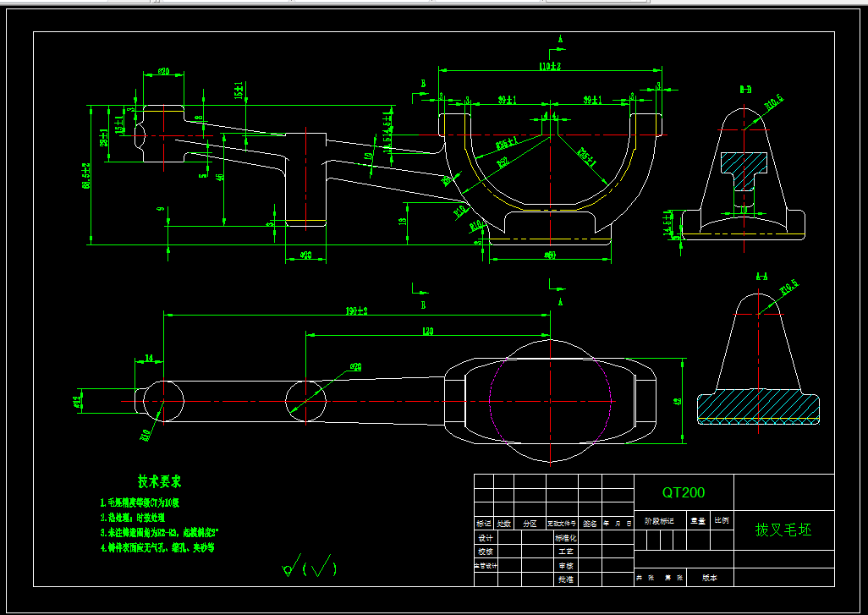Click the 阶段标记 header cell
This screenshot has width=868, height=615.
tap(659, 521)
